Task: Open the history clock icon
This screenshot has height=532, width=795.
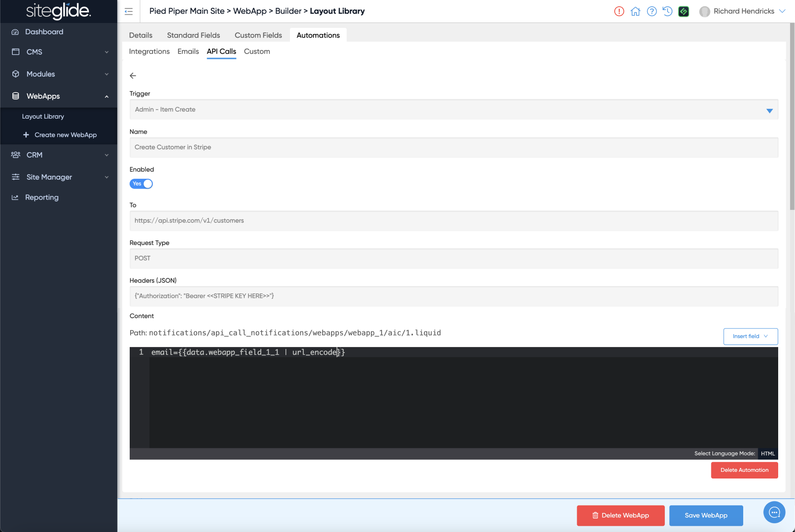Action: [x=668, y=12]
